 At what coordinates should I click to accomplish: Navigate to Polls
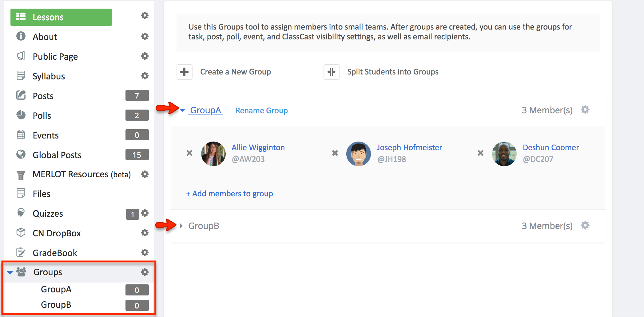[x=42, y=116]
